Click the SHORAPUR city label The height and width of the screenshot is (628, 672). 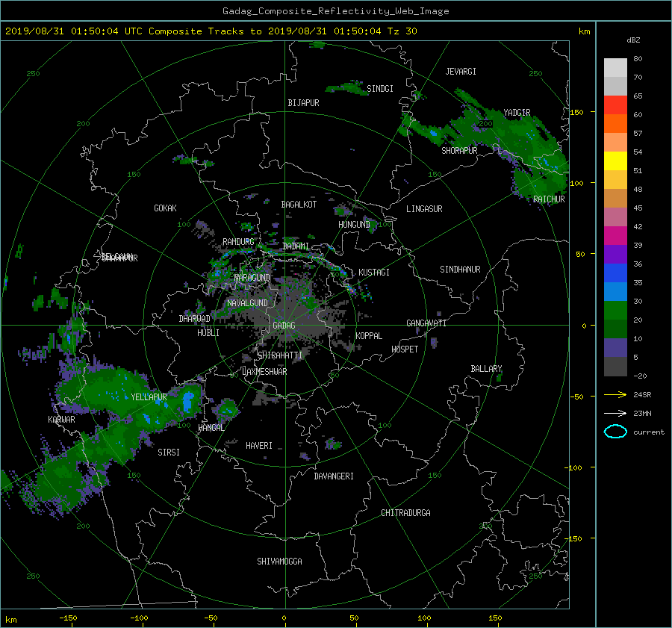[x=459, y=150]
